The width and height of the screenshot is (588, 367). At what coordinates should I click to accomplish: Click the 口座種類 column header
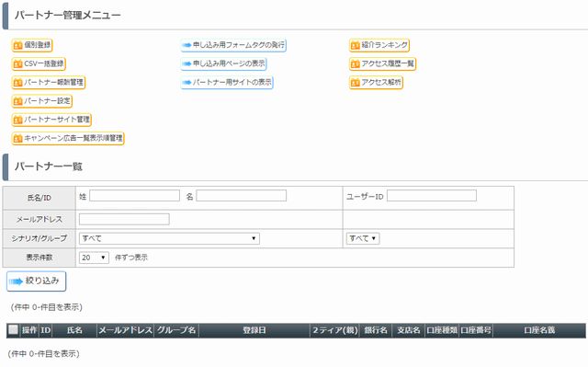click(442, 330)
